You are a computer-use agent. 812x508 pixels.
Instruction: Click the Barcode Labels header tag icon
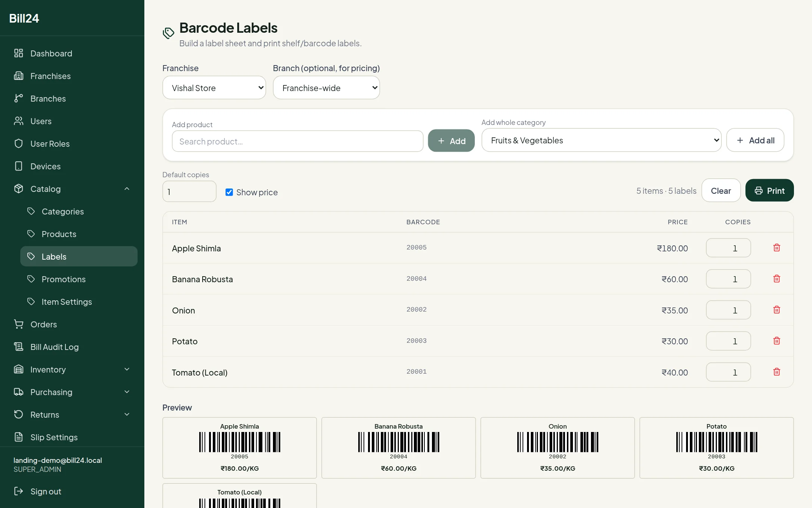point(168,33)
